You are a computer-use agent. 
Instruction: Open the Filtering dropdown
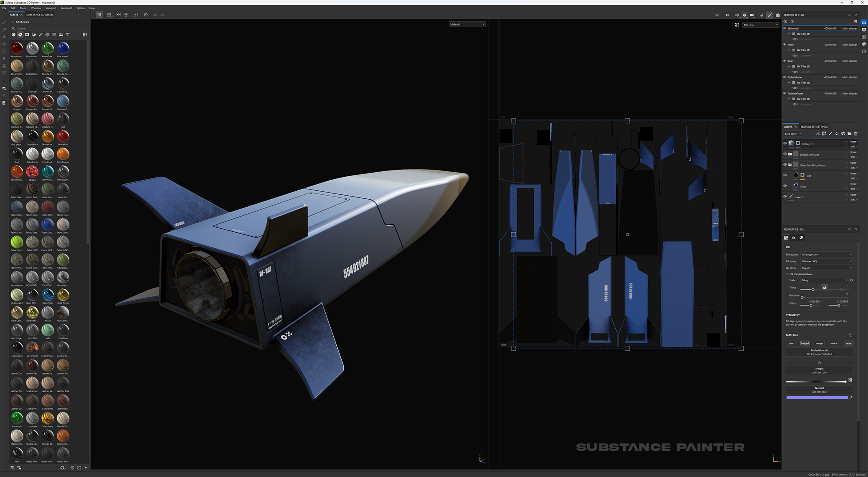[x=826, y=261]
